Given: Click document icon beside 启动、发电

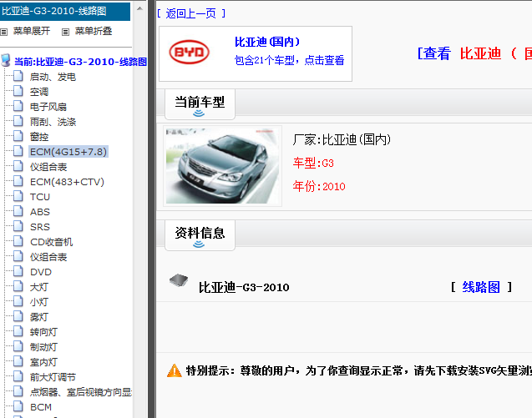Looking at the screenshot, I should [18, 76].
